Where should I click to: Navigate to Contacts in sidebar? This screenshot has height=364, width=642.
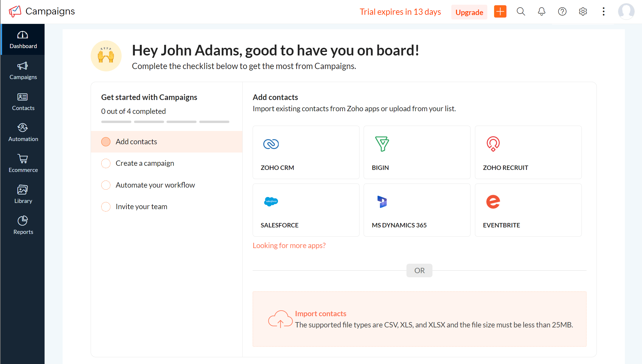23,101
